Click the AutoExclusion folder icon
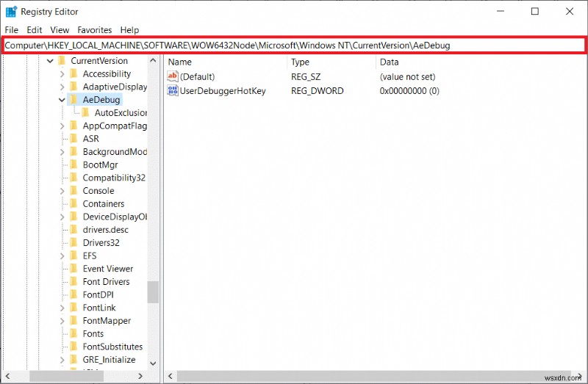This screenshot has width=588, height=384. [85, 112]
